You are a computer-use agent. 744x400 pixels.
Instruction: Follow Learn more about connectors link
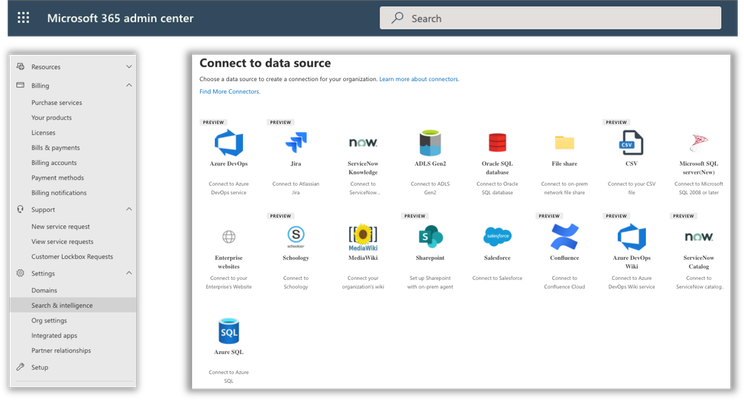(419, 79)
